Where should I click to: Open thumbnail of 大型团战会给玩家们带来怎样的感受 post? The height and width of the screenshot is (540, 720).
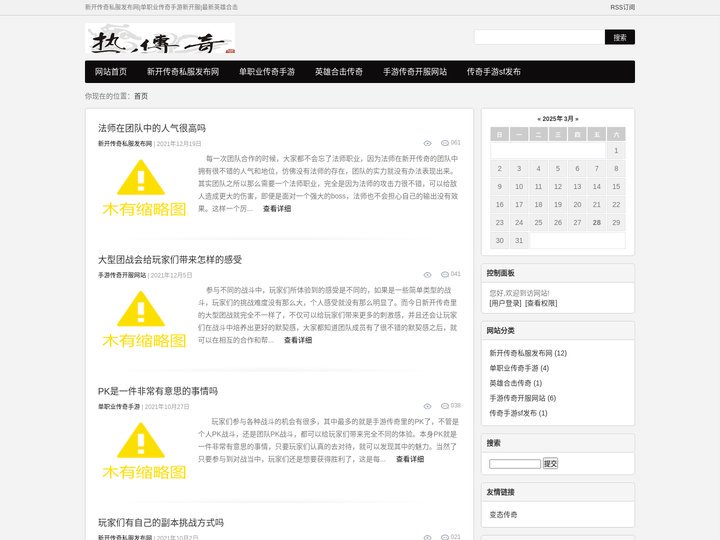144,319
